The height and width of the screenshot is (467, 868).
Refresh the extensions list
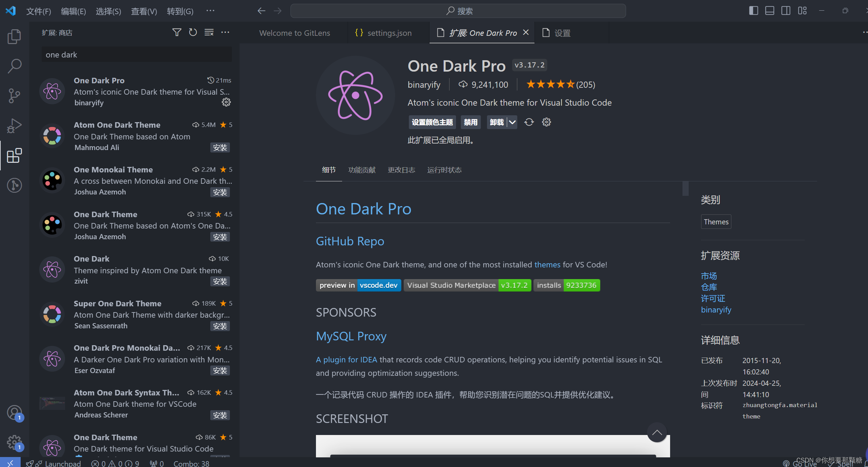192,32
